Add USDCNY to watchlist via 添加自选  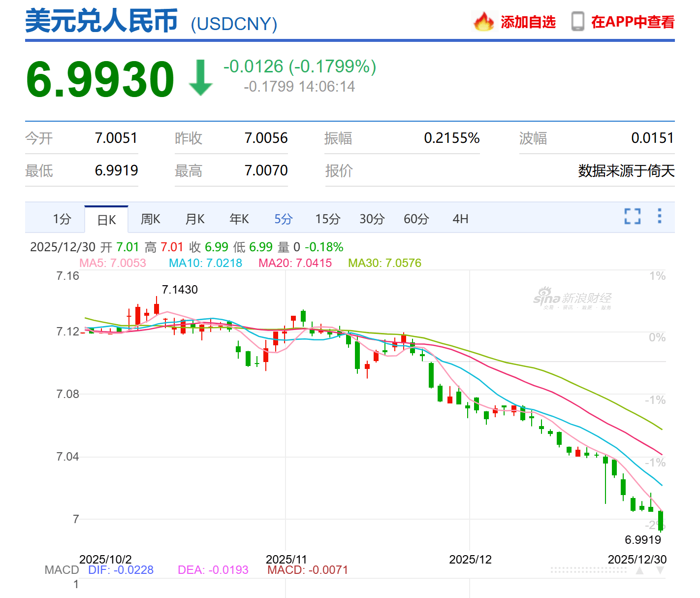click(528, 22)
